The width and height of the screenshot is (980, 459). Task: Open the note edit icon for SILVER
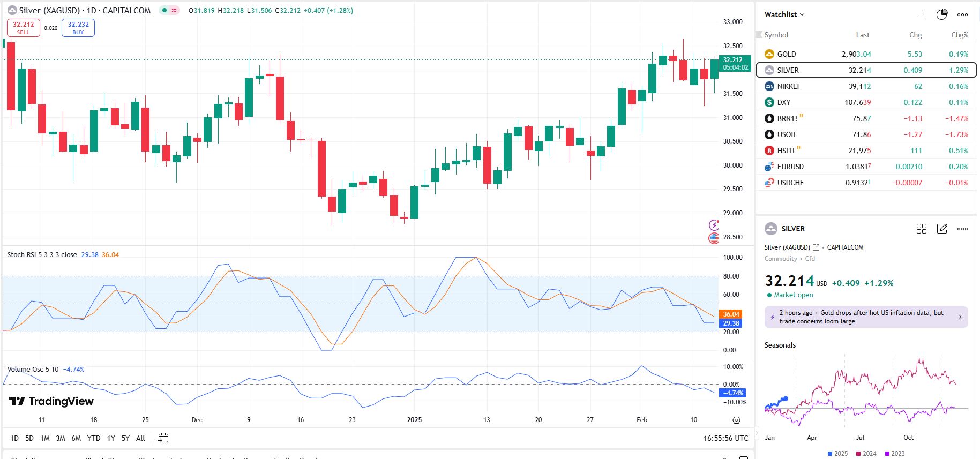(x=942, y=229)
